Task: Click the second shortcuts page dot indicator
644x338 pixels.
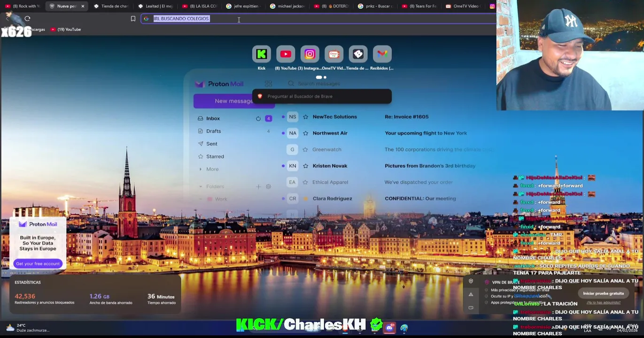Action: click(325, 77)
